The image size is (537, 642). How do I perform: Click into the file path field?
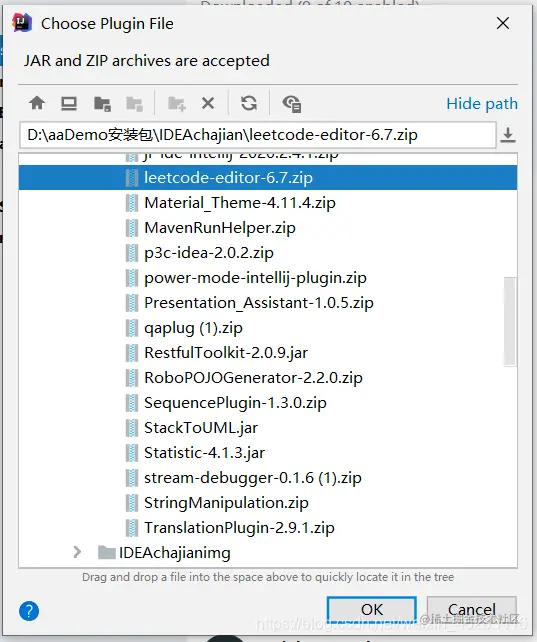[x=258, y=135]
